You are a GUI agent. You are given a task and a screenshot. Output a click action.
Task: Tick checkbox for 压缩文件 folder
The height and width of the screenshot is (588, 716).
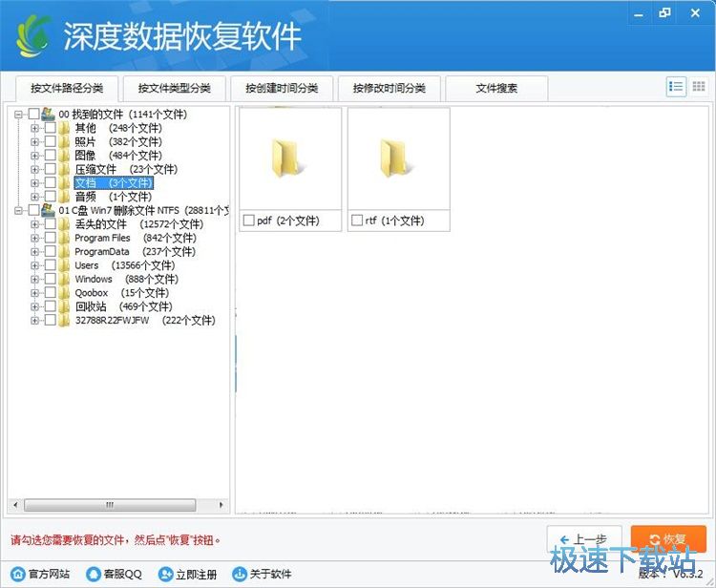point(51,169)
